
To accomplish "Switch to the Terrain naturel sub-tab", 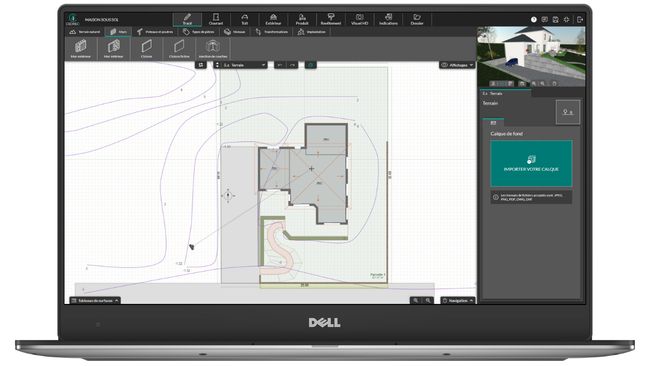I will [85, 32].
